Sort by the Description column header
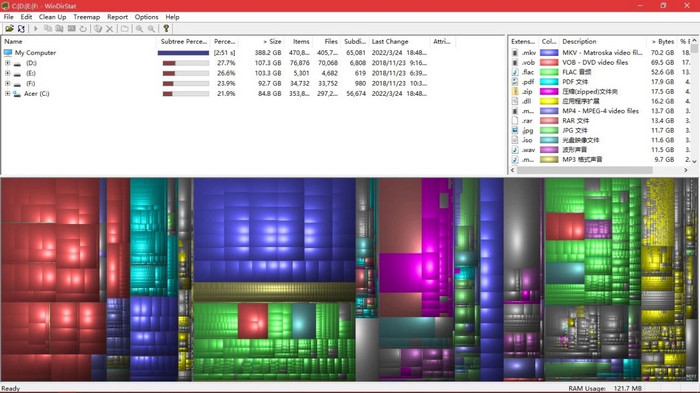Screen dimensions: 700x393 click(603, 42)
